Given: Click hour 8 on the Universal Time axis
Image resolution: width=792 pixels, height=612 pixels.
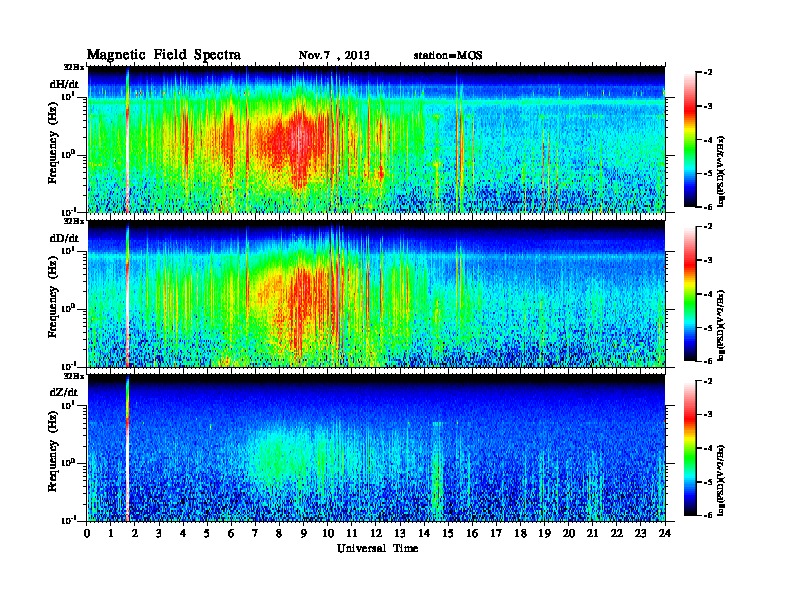Looking at the screenshot, I should tap(279, 534).
